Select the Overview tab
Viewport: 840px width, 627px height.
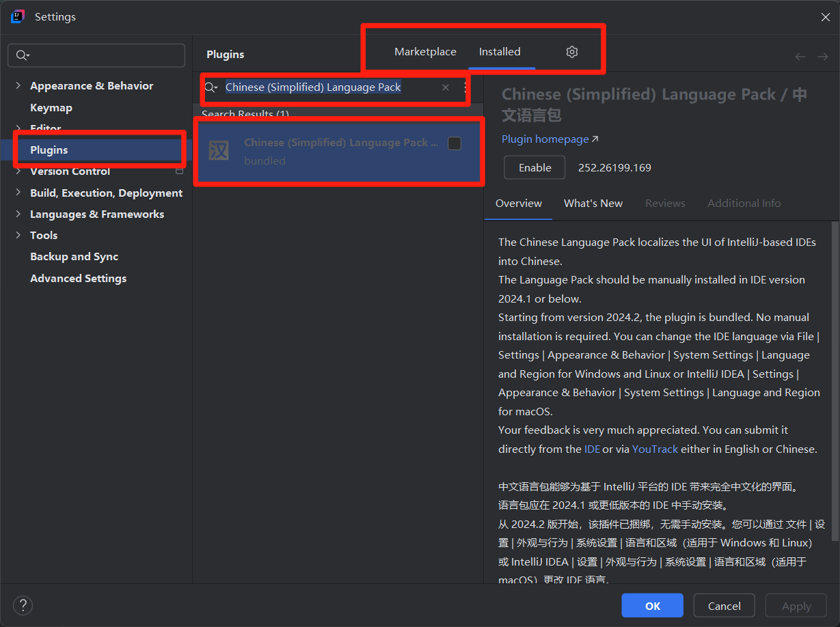[x=519, y=204]
